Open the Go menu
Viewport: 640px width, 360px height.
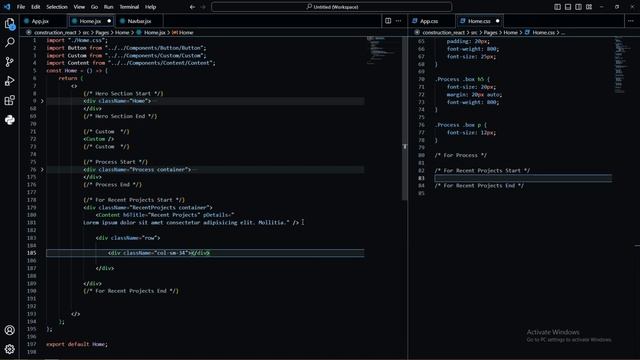point(94,7)
